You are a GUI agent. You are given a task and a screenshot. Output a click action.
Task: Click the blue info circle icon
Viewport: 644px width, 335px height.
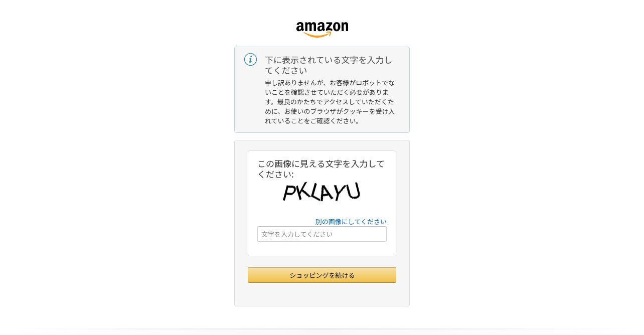[250, 60]
